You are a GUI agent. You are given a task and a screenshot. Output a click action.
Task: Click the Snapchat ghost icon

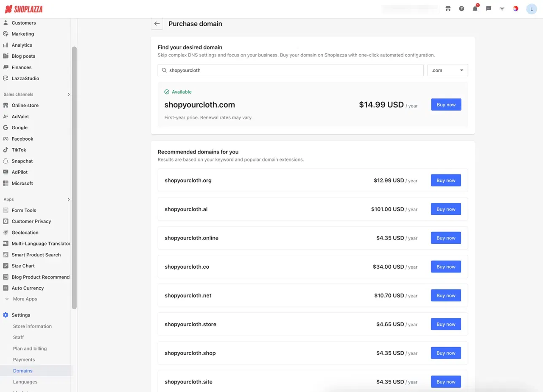(x=6, y=161)
